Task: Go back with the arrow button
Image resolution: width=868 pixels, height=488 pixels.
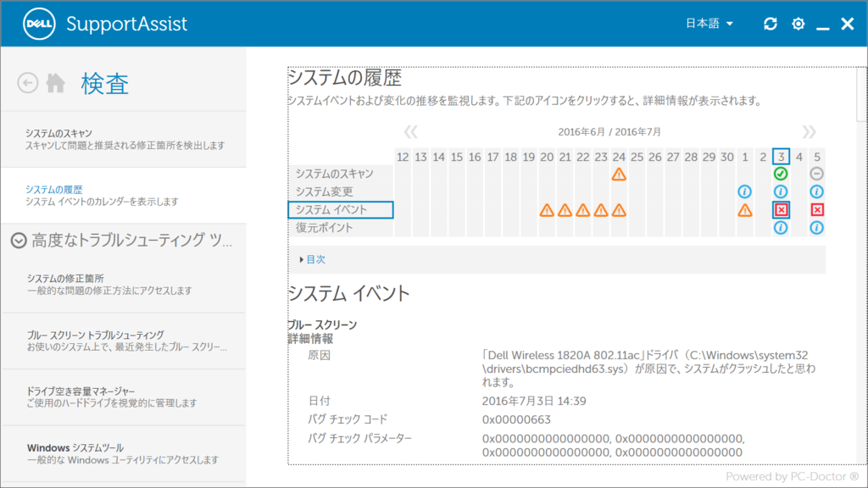Action: click(27, 83)
